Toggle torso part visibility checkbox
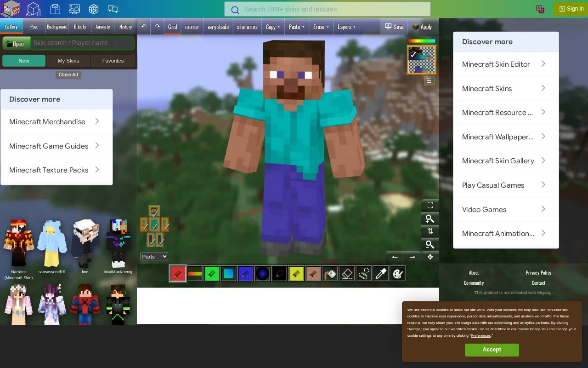Image resolution: width=588 pixels, height=368 pixels. [154, 224]
